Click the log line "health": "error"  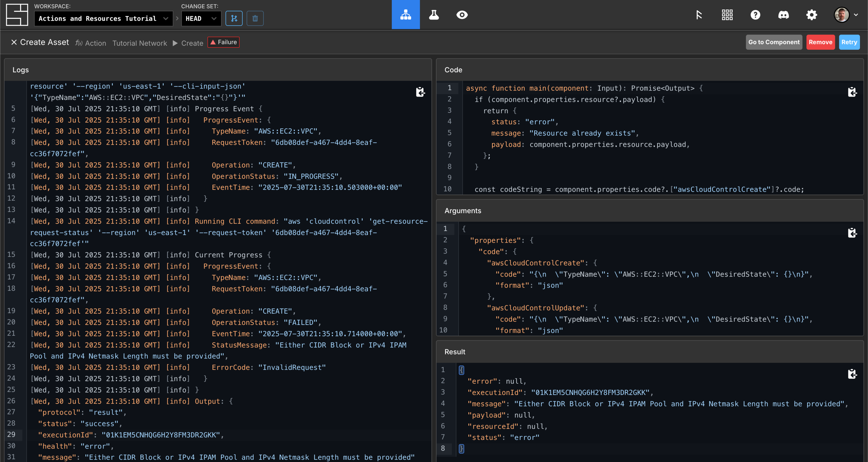[76, 446]
